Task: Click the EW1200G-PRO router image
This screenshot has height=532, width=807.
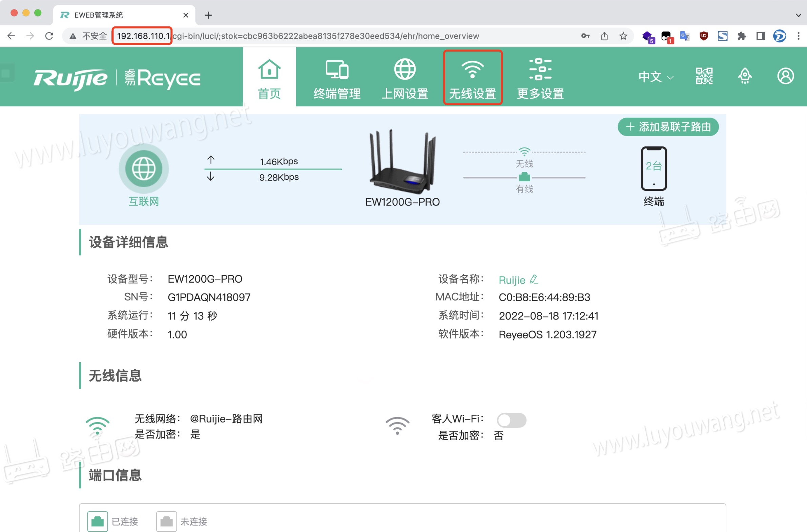Action: [x=402, y=161]
